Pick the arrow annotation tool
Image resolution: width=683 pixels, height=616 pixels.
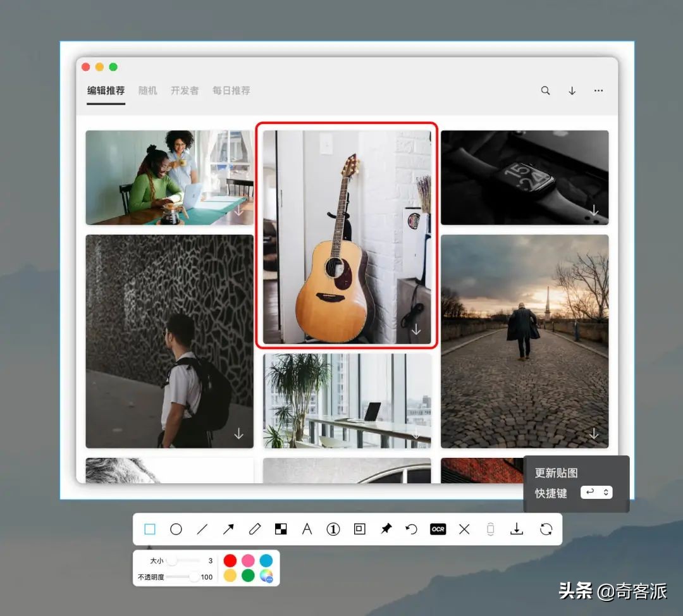[x=228, y=529]
